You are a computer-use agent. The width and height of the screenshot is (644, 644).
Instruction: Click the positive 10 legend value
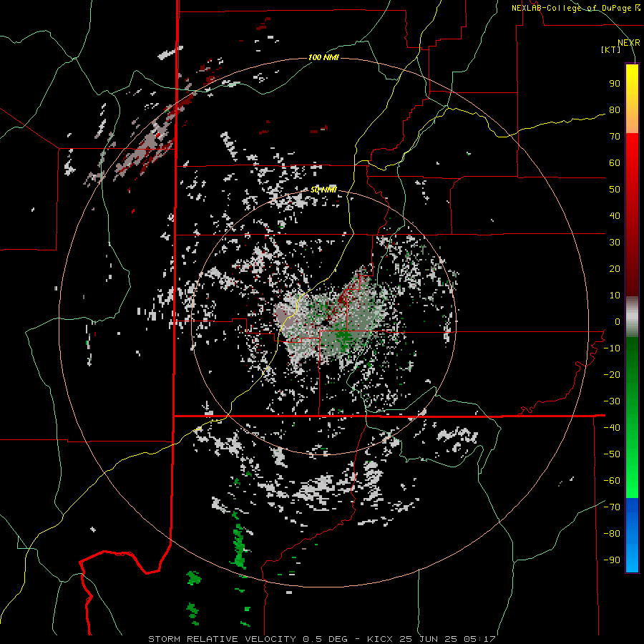tap(615, 296)
